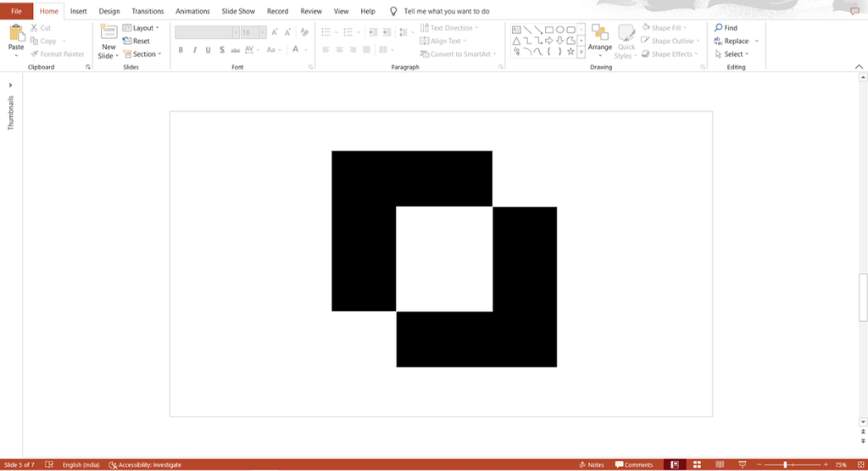This screenshot has height=471, width=868.
Task: Open the Review tab
Action: coord(310,11)
